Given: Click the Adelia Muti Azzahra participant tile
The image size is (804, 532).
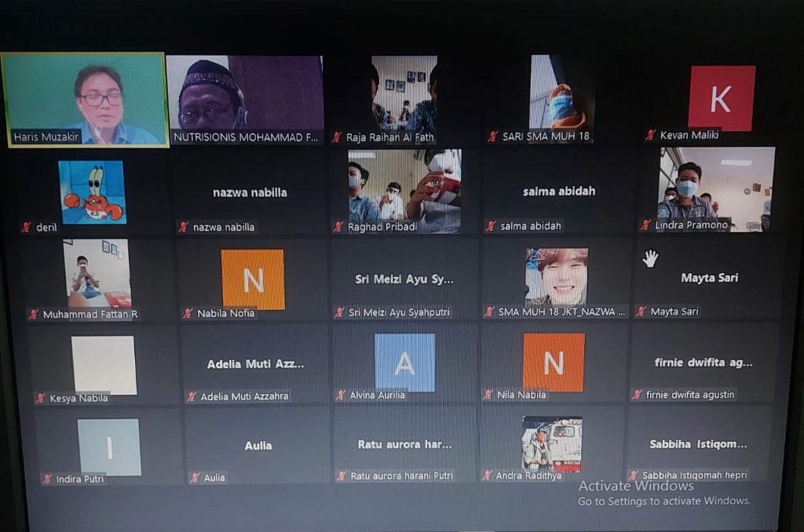Looking at the screenshot, I should [255, 364].
